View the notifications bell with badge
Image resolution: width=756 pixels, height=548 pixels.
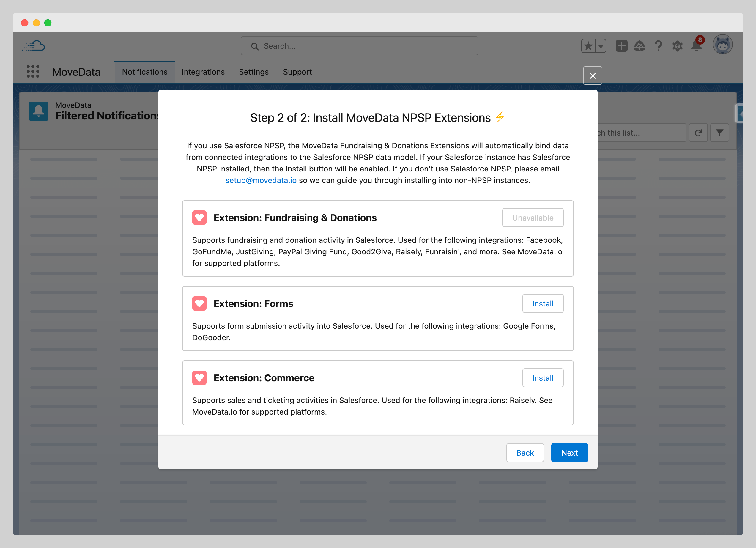696,45
